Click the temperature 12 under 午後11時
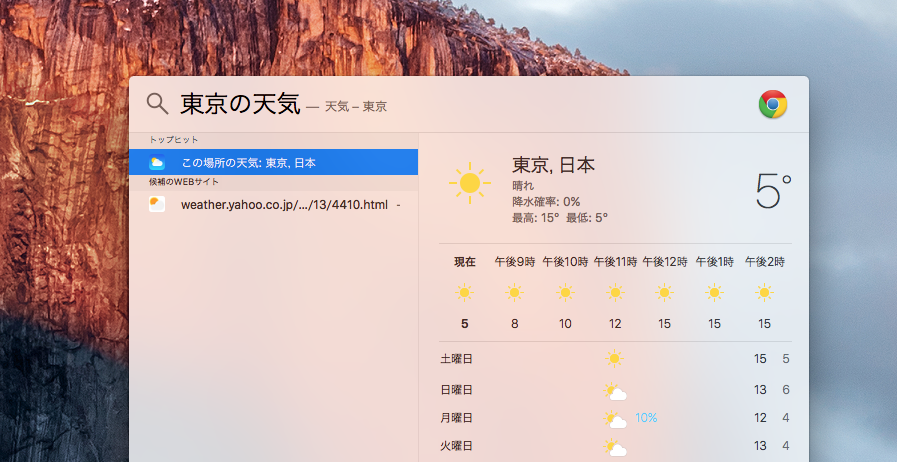This screenshot has width=897, height=462. point(615,324)
